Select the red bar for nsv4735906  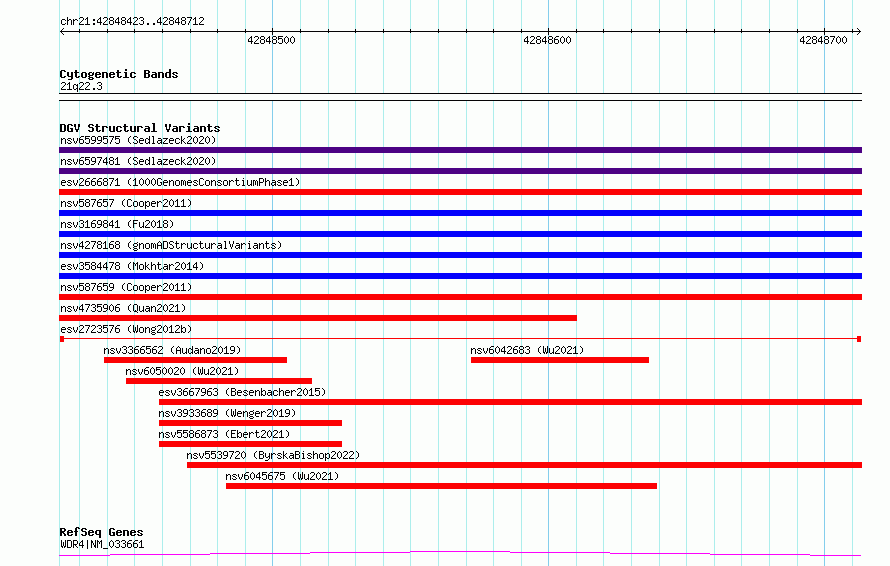[318, 318]
